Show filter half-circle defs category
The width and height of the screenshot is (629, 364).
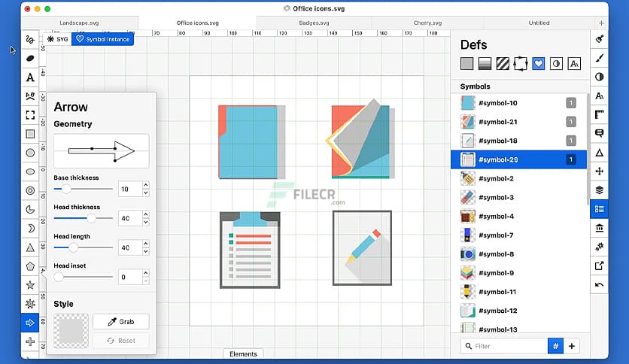click(x=556, y=64)
